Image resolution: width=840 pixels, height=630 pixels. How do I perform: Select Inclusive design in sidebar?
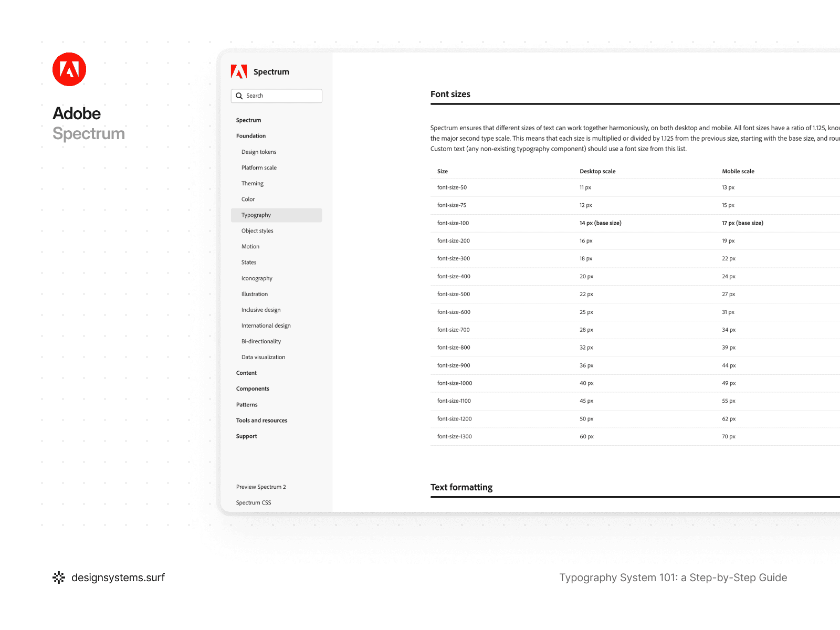261,310
